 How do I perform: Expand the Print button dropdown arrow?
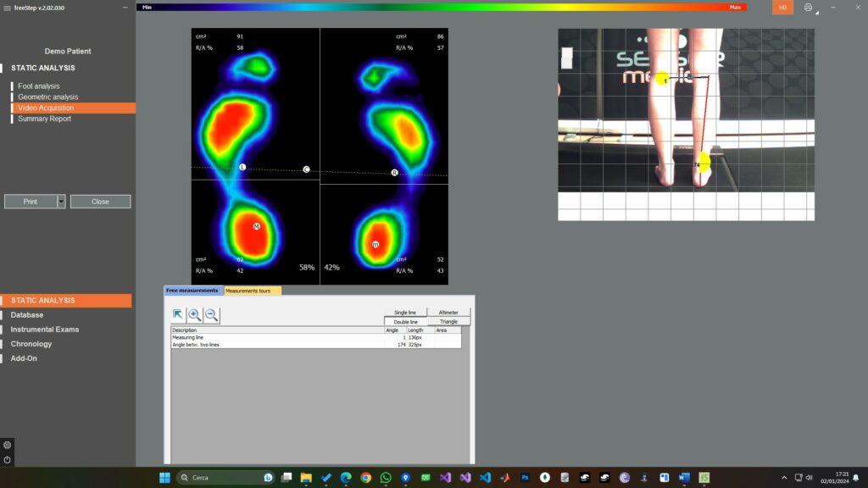tap(61, 201)
